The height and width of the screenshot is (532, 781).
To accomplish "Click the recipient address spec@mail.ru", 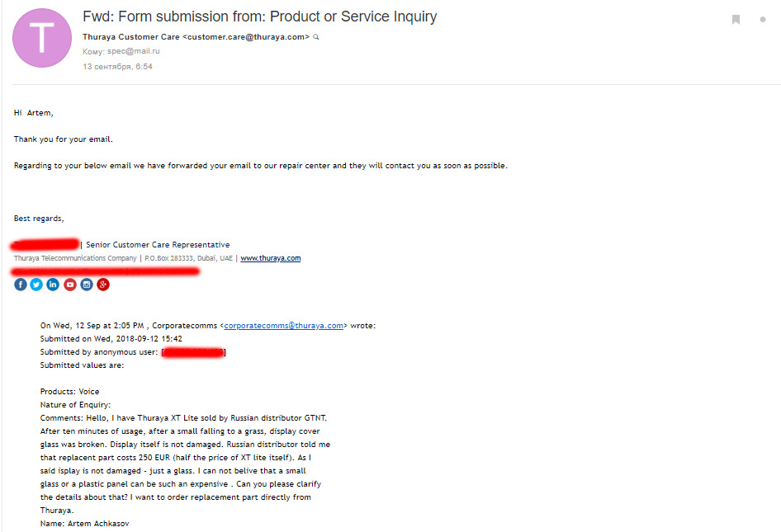I will point(122,51).
